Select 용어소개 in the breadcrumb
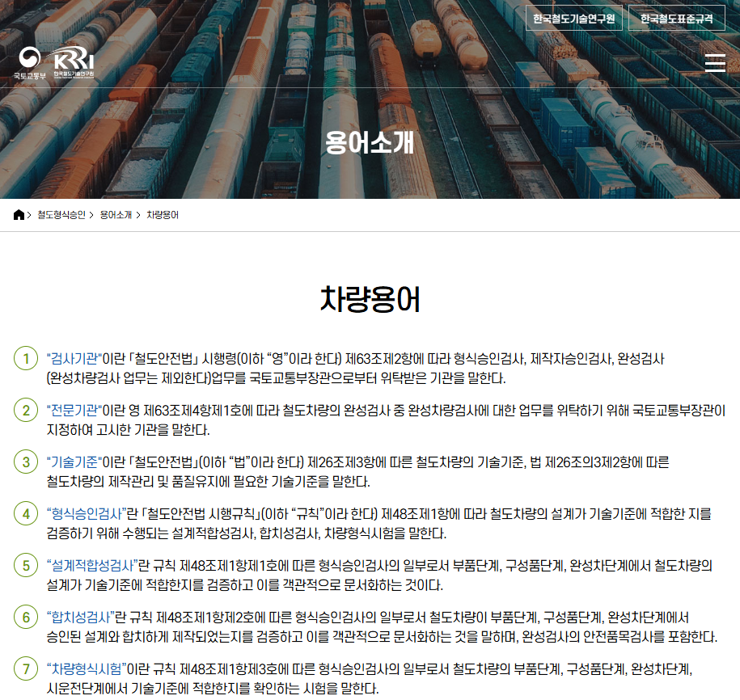Screen dimensions: 740x700 (x=116, y=215)
